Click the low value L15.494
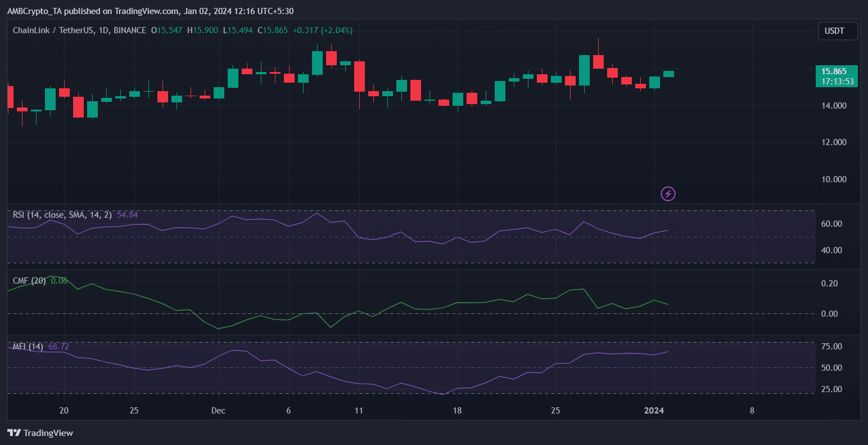The image size is (868, 445). pyautogui.click(x=238, y=30)
